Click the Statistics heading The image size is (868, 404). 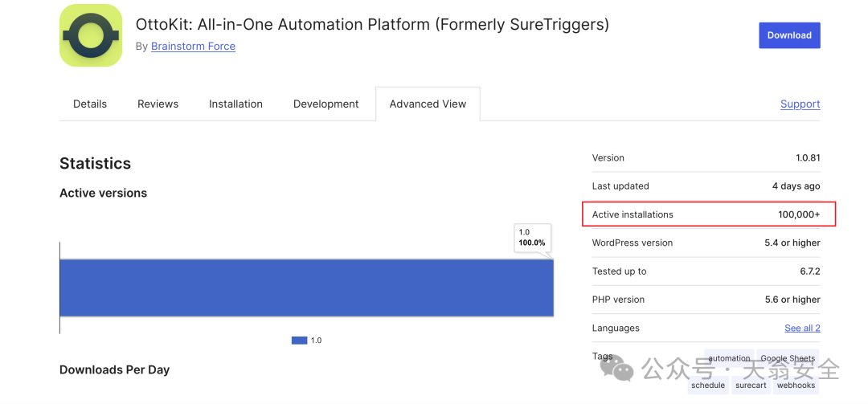click(x=95, y=163)
